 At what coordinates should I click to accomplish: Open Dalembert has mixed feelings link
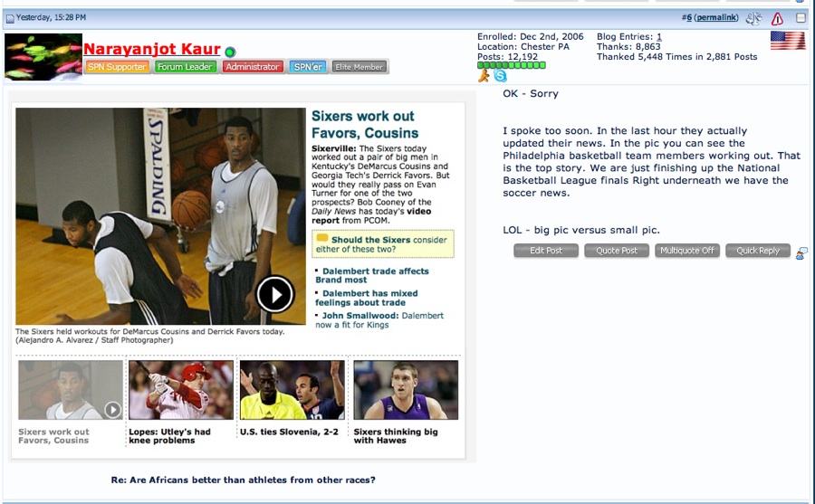click(367, 298)
